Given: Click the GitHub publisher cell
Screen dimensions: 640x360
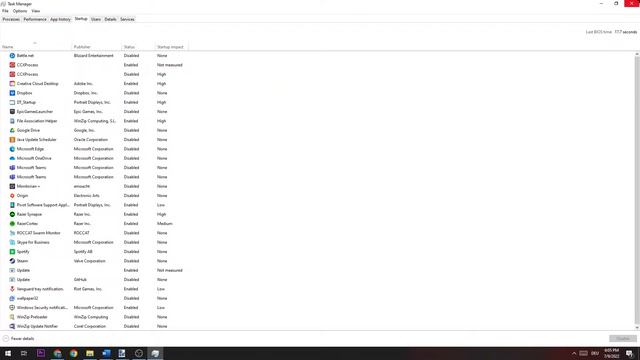Looking at the screenshot, I should coord(80,280).
